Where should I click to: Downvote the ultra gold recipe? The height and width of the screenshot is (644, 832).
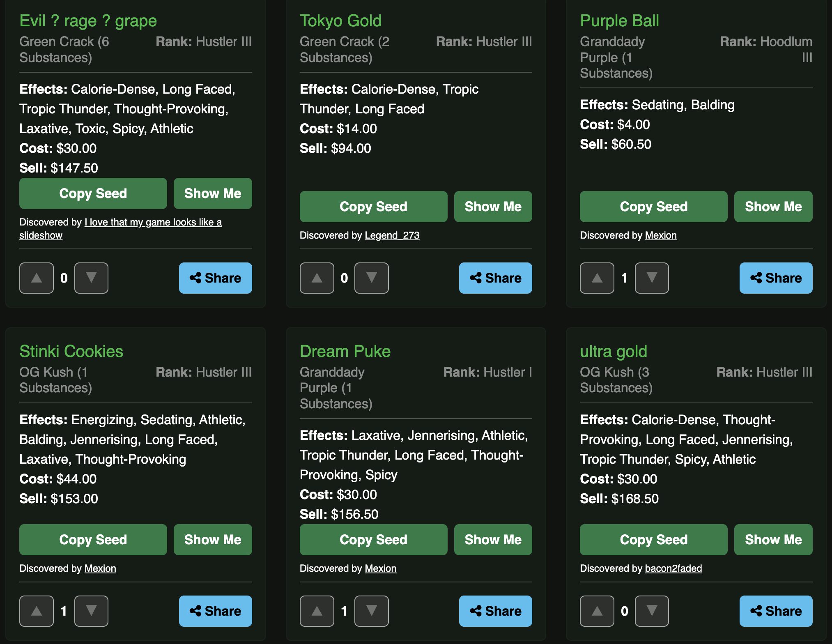click(x=652, y=611)
